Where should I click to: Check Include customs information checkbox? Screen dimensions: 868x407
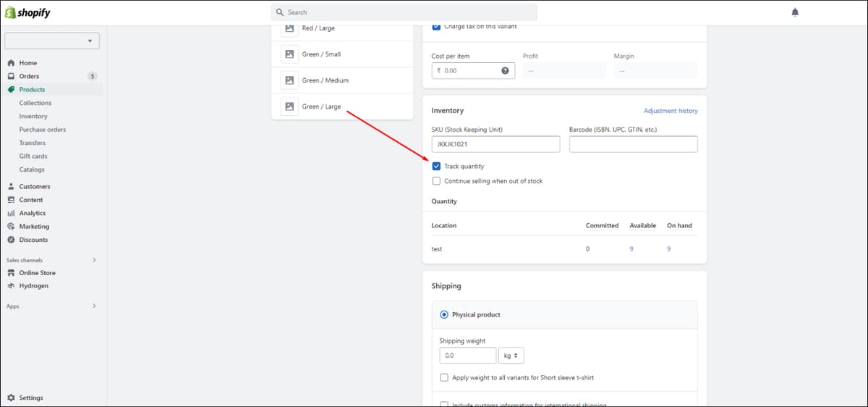(444, 404)
